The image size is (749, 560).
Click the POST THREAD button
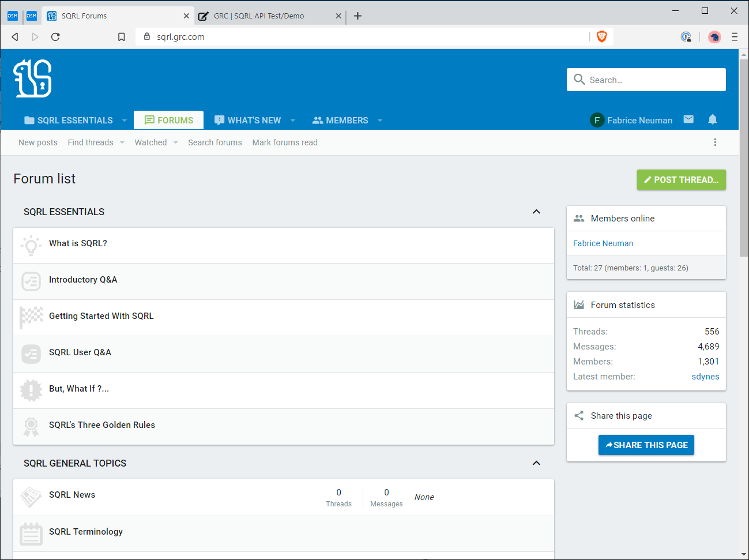[681, 179]
